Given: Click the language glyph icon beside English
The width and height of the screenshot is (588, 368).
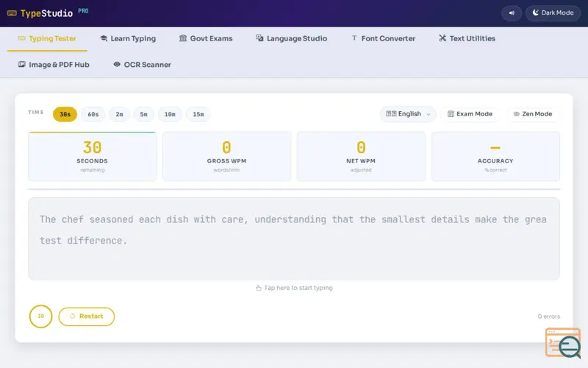Looking at the screenshot, I should point(391,114).
